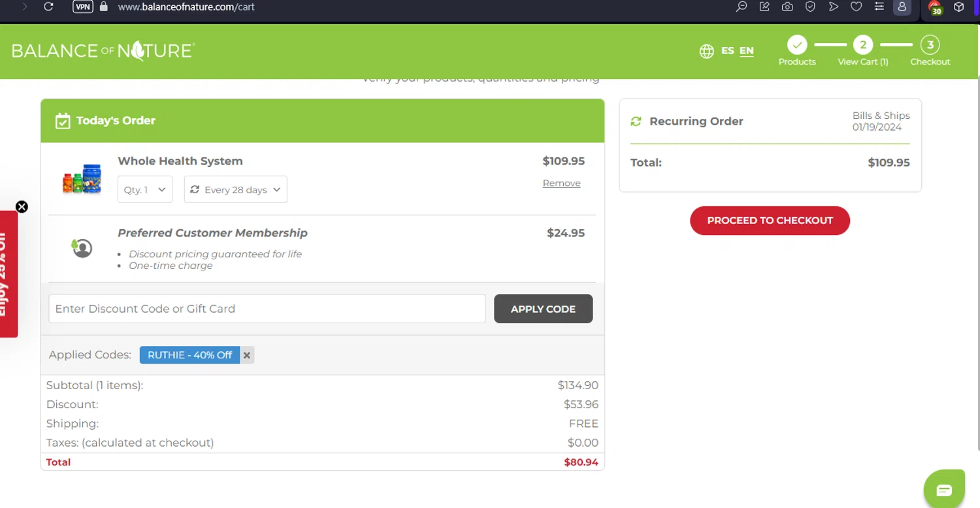Open the VPN badge in the address bar
The image size is (980, 508).
(x=83, y=7)
